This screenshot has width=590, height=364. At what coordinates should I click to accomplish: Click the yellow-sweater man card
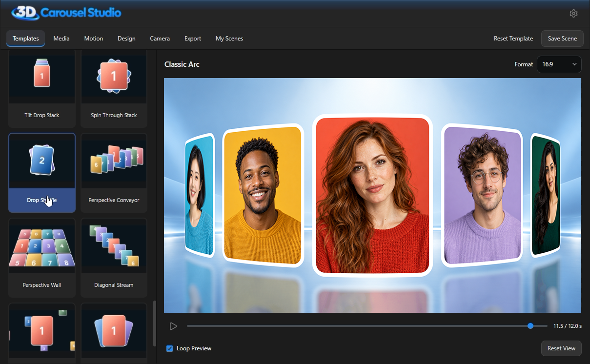point(264,195)
